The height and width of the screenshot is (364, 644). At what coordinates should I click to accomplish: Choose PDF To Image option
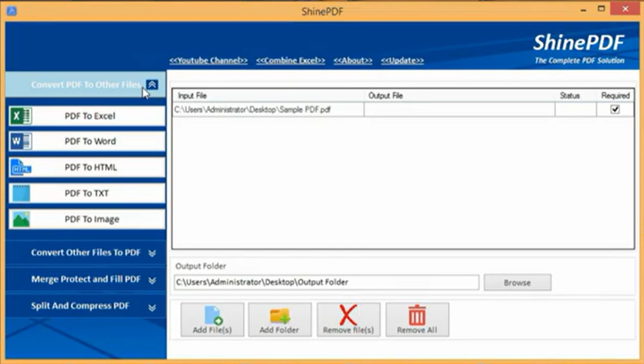86,219
